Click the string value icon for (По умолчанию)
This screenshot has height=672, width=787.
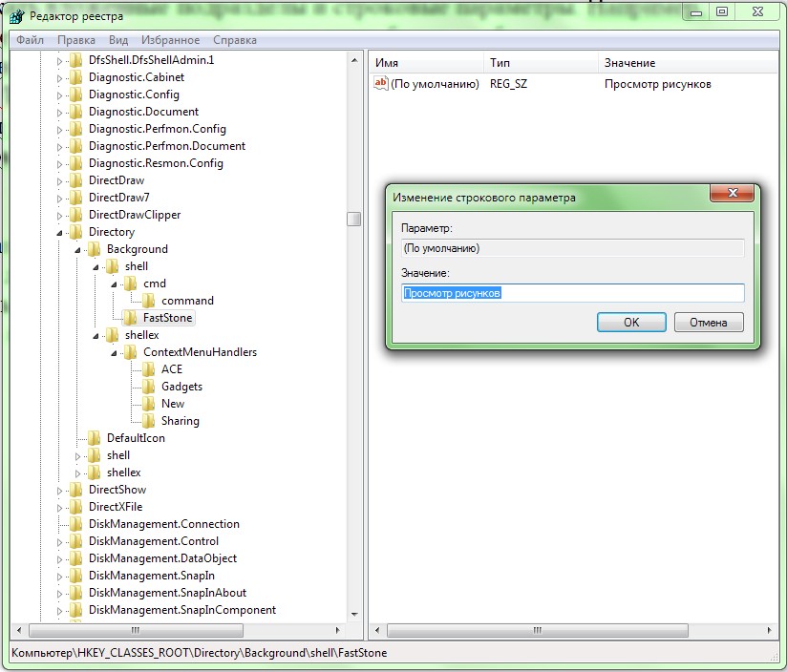381,84
